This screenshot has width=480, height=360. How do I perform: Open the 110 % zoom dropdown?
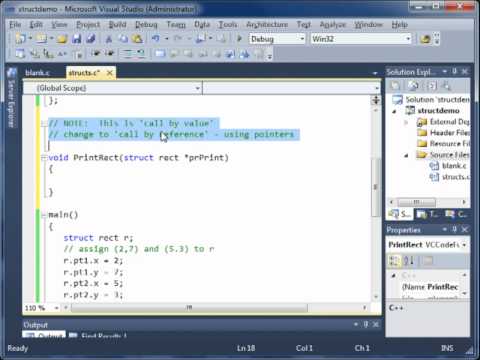pos(57,308)
